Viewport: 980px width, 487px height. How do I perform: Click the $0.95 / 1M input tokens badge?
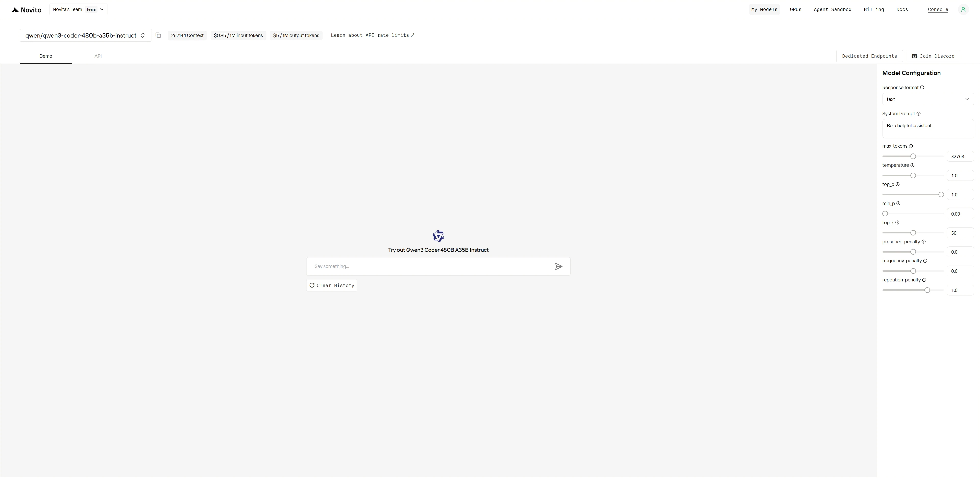[238, 35]
